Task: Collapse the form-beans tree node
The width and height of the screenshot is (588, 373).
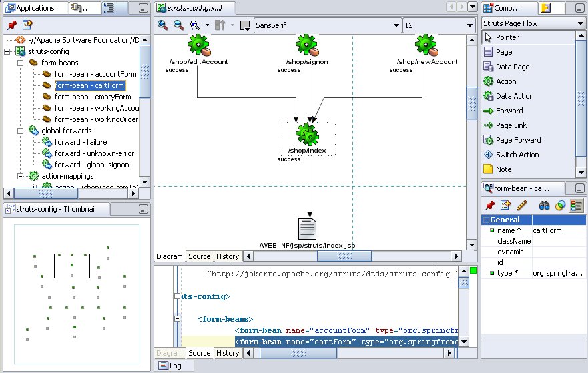Action: point(21,63)
